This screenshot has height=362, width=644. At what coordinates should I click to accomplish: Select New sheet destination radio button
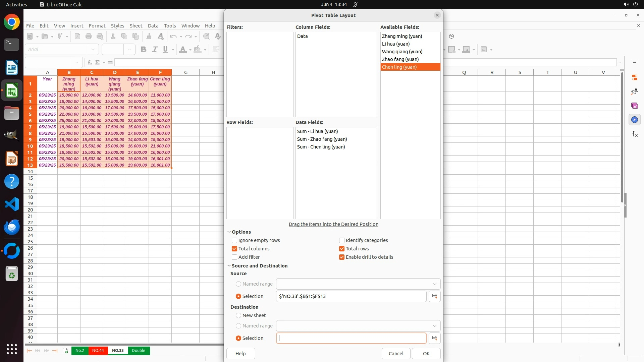coord(238,315)
